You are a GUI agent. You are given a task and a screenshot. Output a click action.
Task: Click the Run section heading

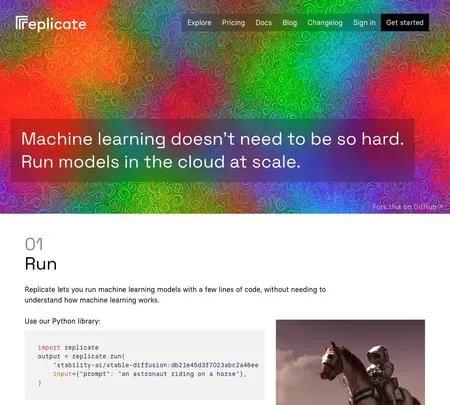[41, 264]
